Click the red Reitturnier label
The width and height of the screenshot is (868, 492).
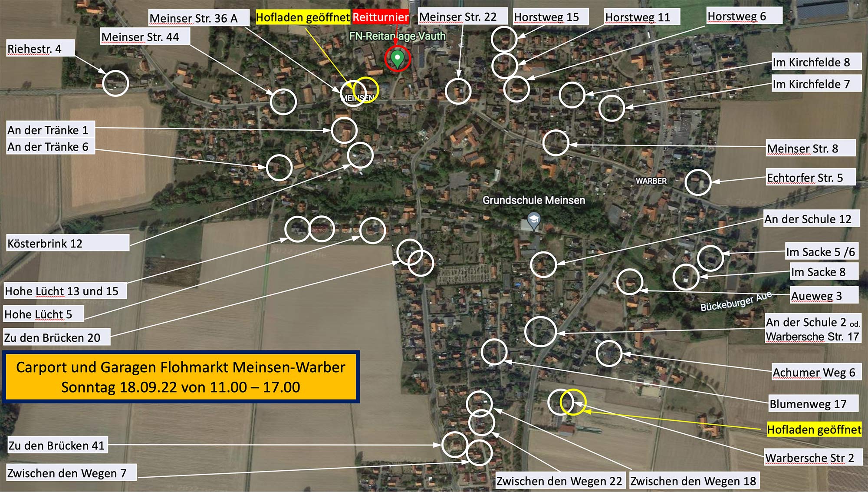380,17
